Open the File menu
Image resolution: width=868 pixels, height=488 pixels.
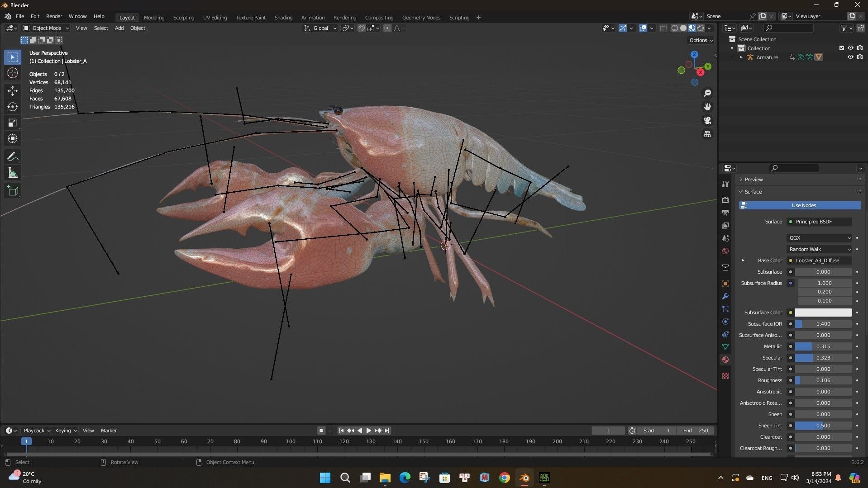[x=20, y=16]
